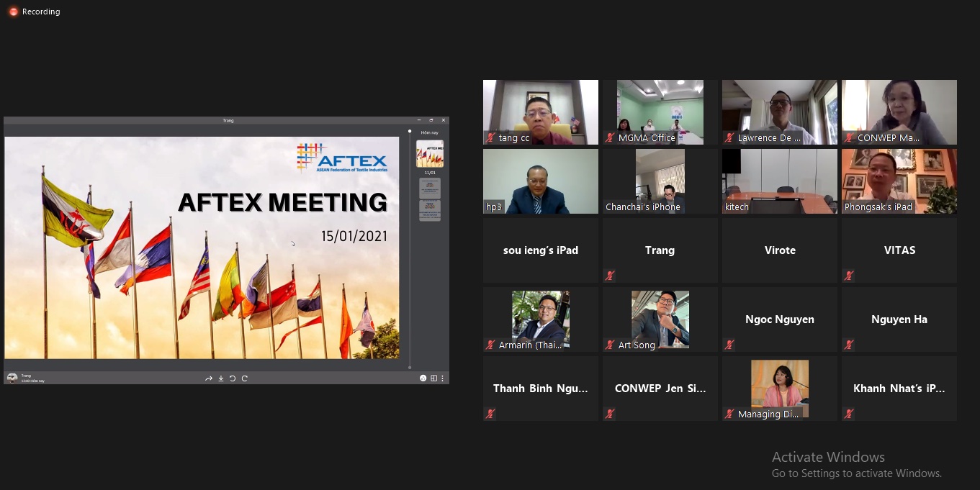Click muted mic icon on Thanh Binh tile
980x490 pixels.
[490, 414]
